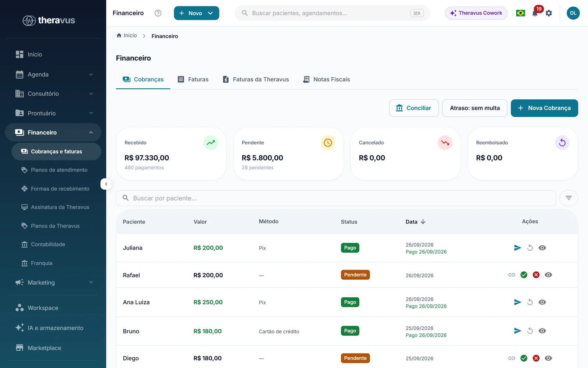
Task: Open the Novo dropdown button
Action: click(x=197, y=13)
